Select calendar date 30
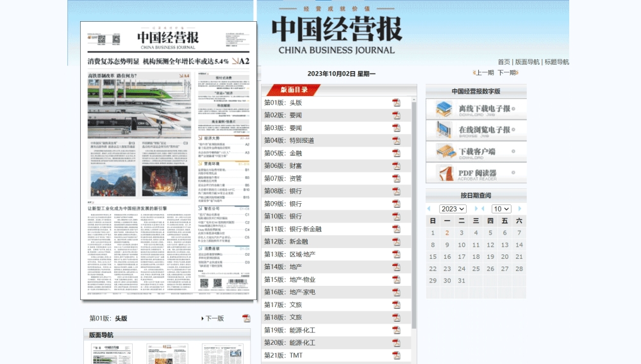The height and width of the screenshot is (364, 641). pyautogui.click(x=447, y=281)
